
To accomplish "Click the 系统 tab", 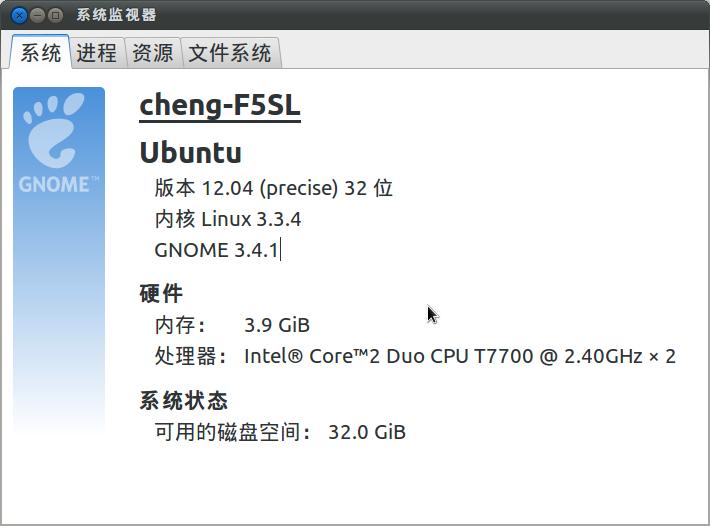I will pyautogui.click(x=41, y=53).
